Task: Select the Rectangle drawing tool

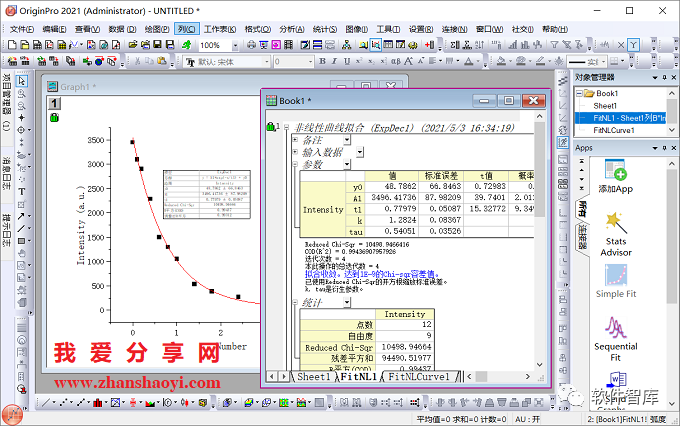Action: click(21, 241)
